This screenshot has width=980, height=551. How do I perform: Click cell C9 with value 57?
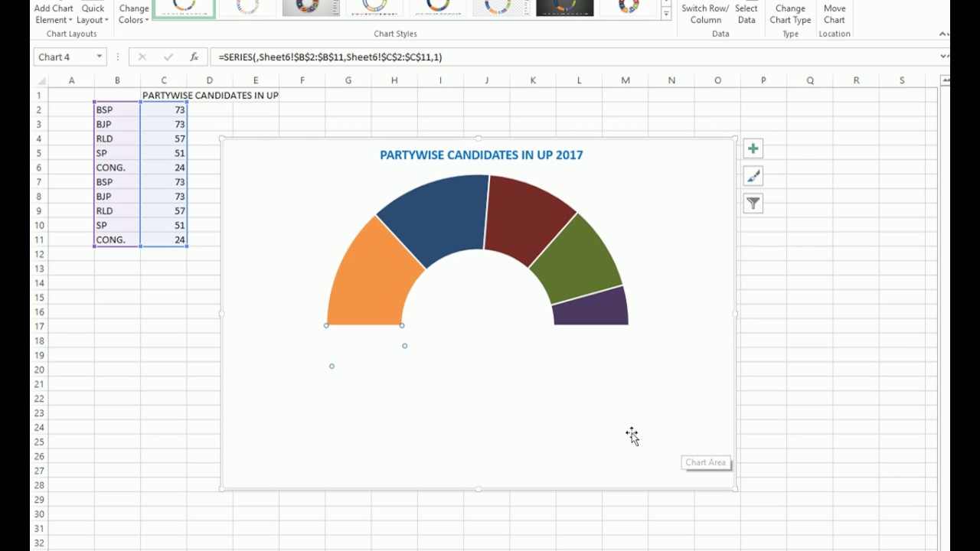point(164,210)
